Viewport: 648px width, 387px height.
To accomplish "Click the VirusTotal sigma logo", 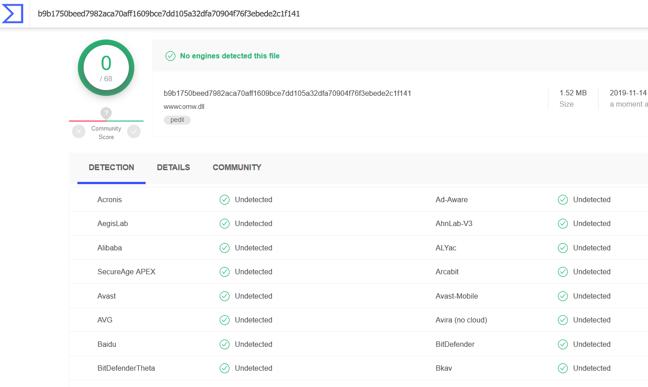I will 12,13.
